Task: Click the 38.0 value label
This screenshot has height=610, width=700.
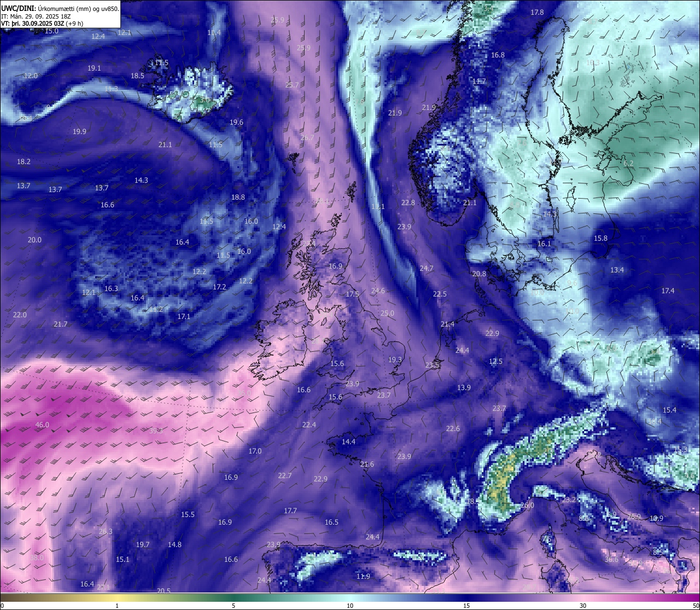Action: tap(37, 557)
